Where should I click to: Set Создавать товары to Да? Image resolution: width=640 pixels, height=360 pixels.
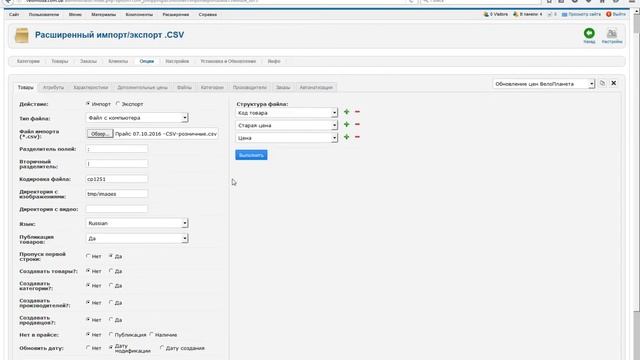tap(111, 271)
